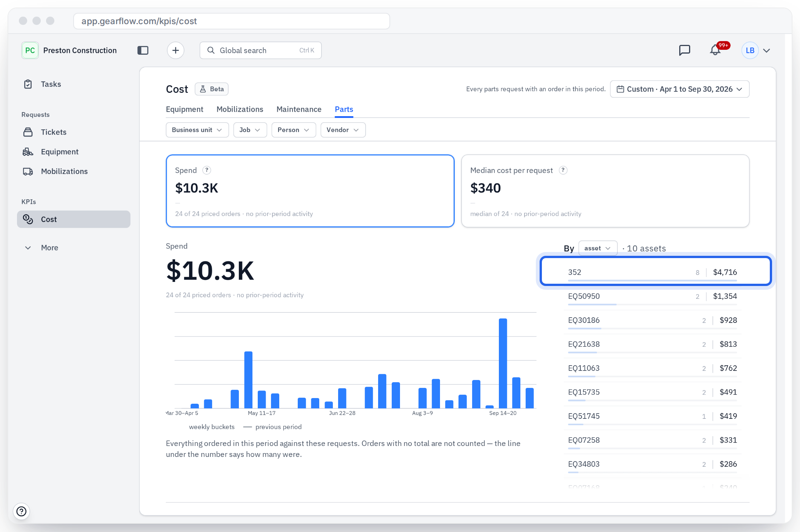800x532 pixels.
Task: Open the Business unit filter
Action: (x=197, y=130)
